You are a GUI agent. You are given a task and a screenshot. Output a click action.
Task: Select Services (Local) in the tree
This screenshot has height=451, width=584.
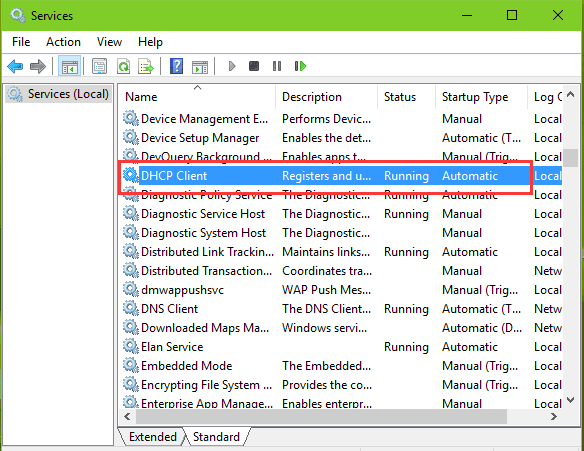tap(58, 94)
